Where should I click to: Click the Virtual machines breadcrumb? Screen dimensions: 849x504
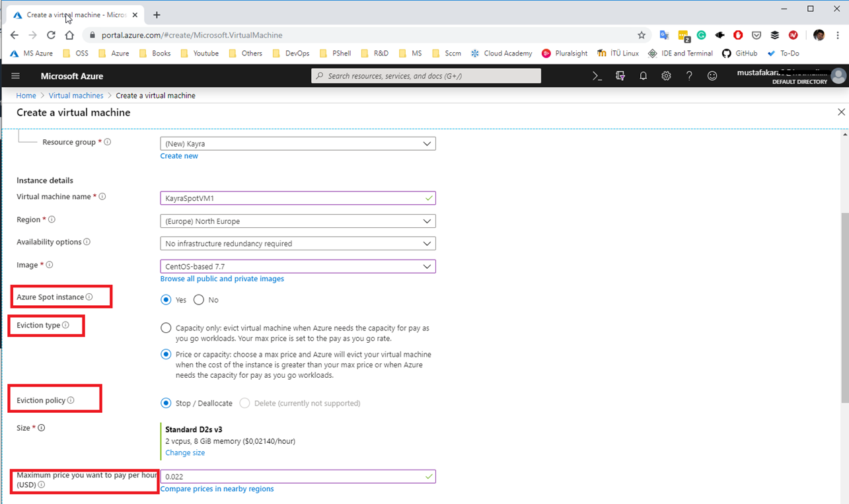coord(76,96)
